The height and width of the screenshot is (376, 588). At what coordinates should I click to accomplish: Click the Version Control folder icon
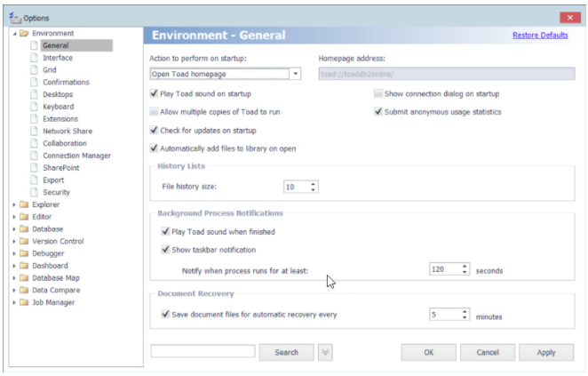[24, 241]
